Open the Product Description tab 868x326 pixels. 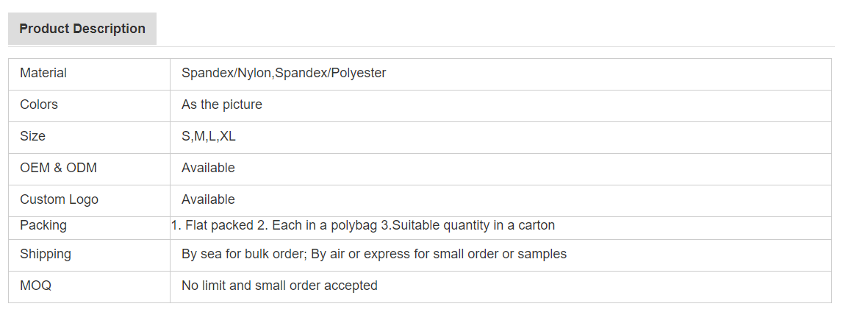click(82, 29)
